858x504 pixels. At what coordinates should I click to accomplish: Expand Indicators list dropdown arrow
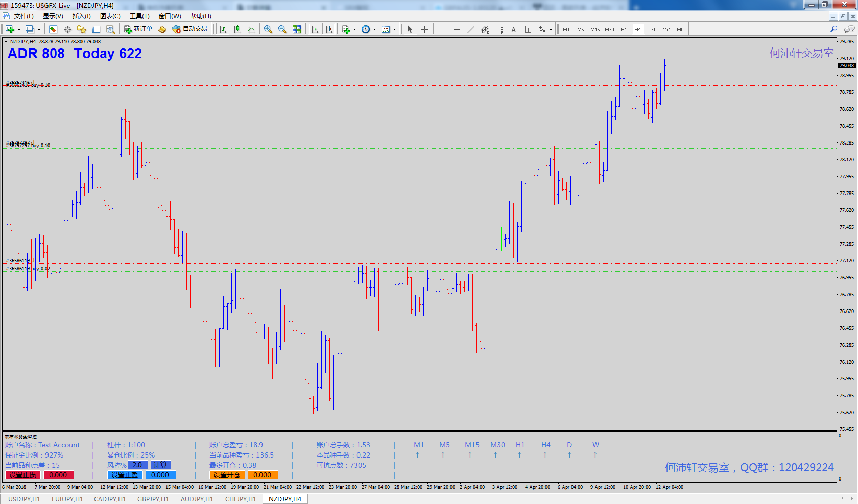354,30
